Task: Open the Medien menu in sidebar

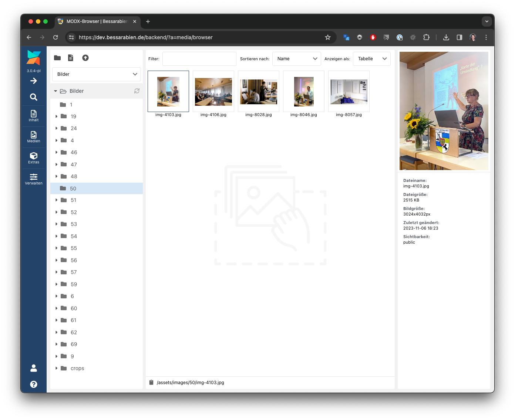Action: [34, 137]
